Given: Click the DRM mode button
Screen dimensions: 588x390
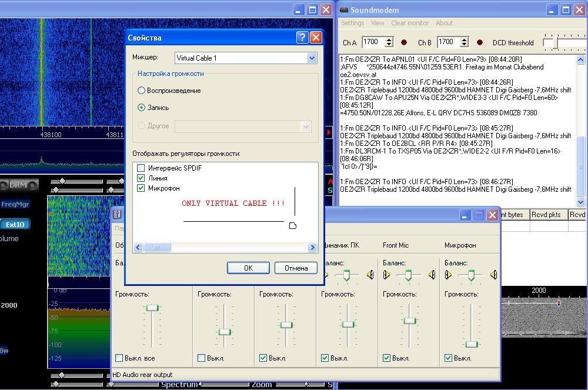Looking at the screenshot, I should [x=18, y=185].
